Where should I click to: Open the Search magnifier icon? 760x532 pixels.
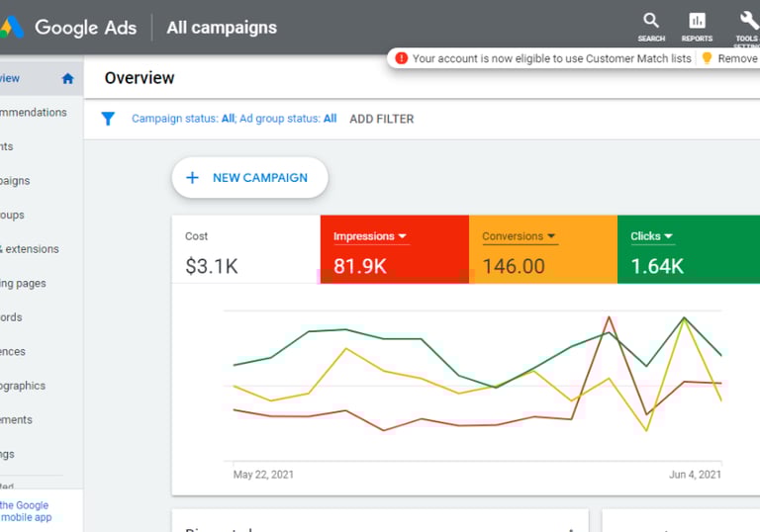tap(651, 21)
